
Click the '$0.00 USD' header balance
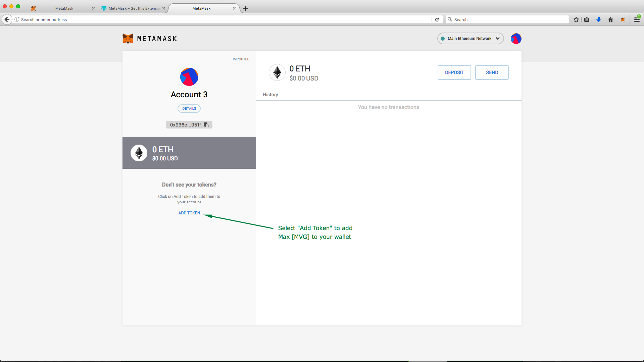point(304,79)
